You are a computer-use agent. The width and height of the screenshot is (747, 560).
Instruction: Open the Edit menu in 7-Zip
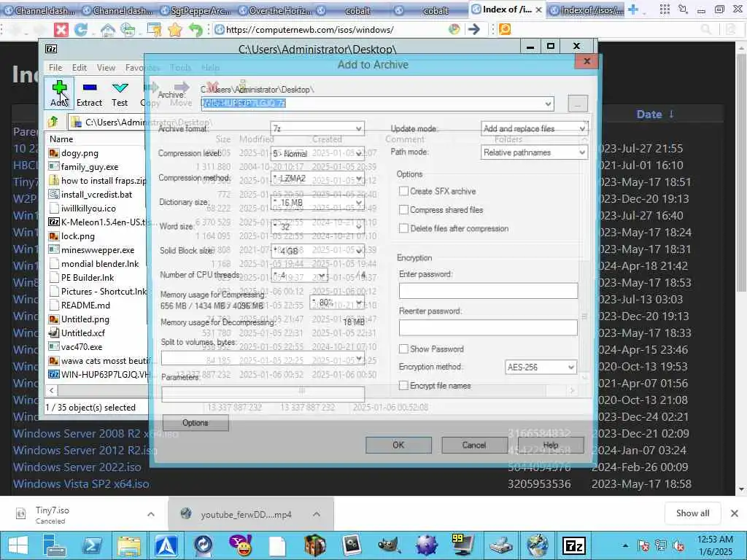[x=79, y=68]
